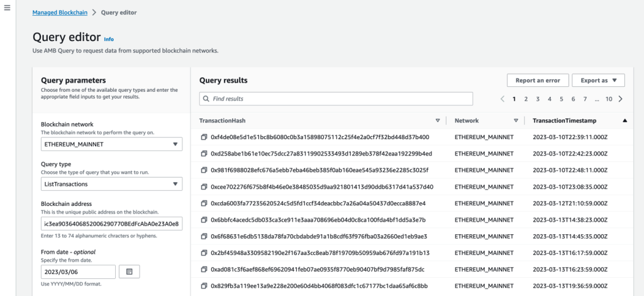644x296 pixels.
Task: Copy hash starting 0xf4de08e5d1e51
Action: (204, 137)
